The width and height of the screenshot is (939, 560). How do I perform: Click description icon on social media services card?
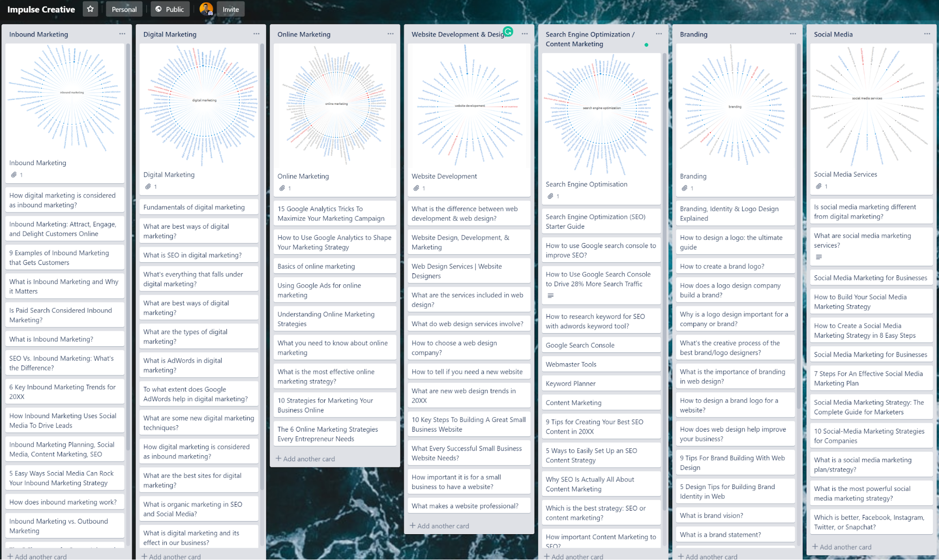[819, 257]
